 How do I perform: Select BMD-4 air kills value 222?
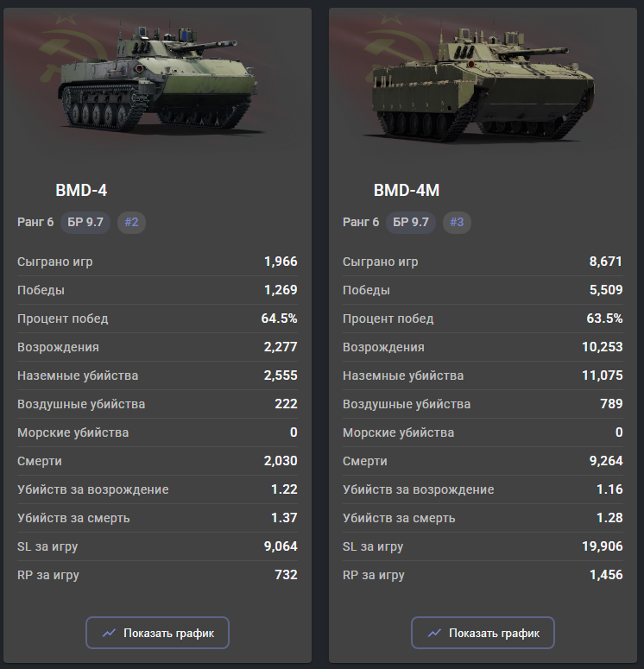coord(287,404)
